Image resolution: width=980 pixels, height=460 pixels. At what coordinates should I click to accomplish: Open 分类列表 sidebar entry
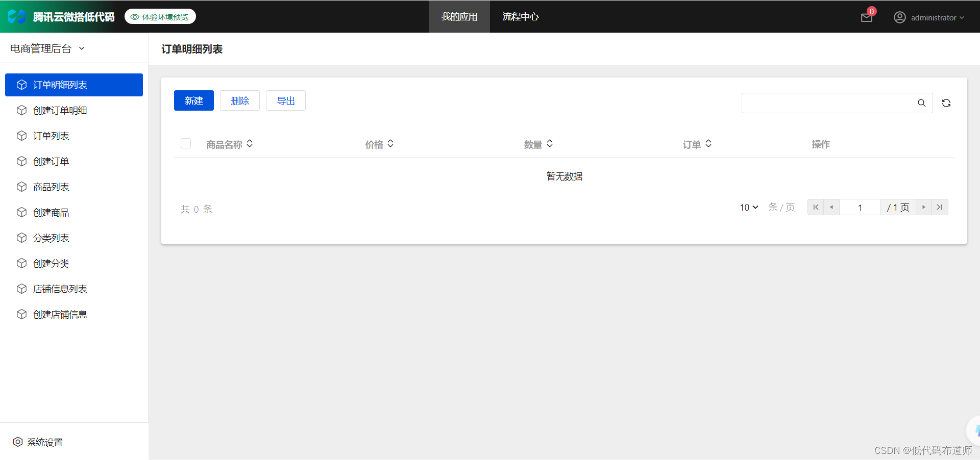coord(74,238)
